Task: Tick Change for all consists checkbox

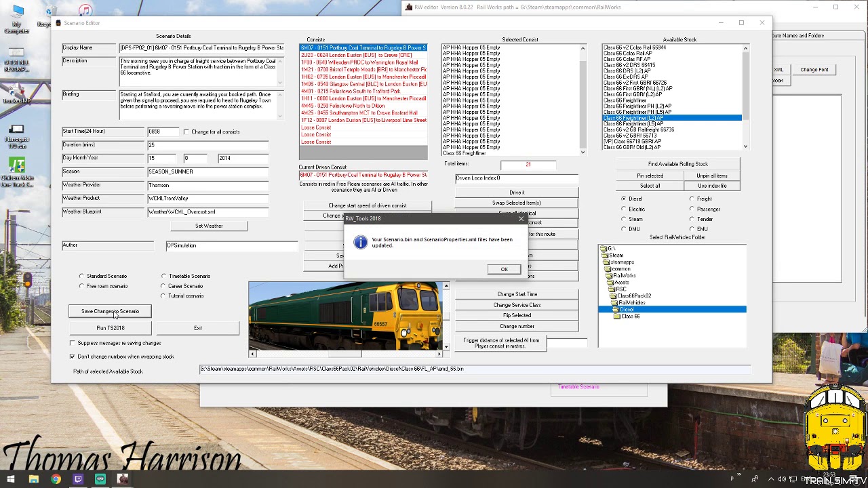Action: coord(186,132)
